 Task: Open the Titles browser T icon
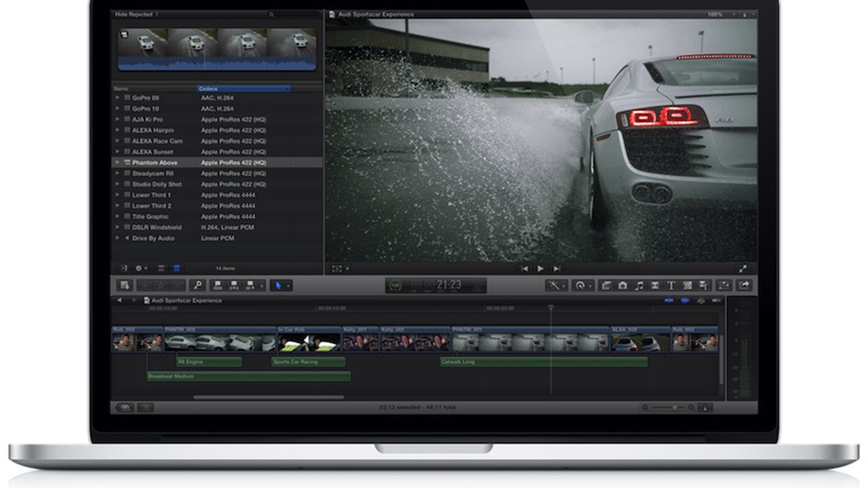671,285
